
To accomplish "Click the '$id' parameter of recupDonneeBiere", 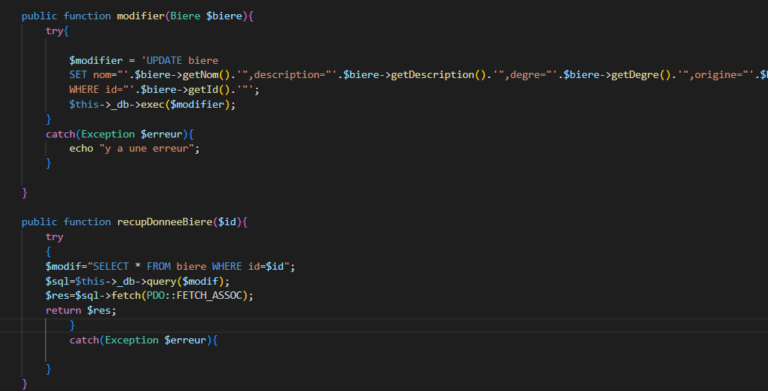I will point(227,222).
